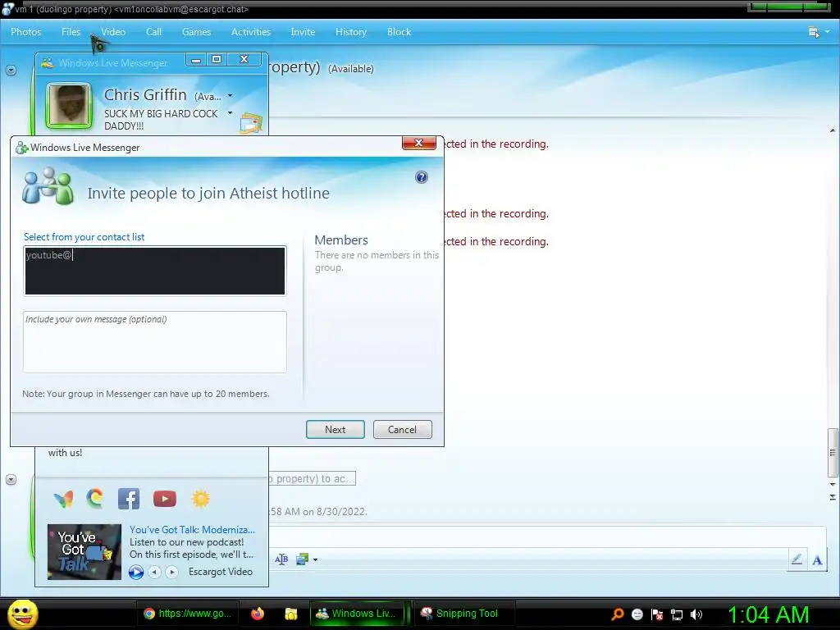840x630 pixels.
Task: Go to previous video item
Action: click(154, 572)
